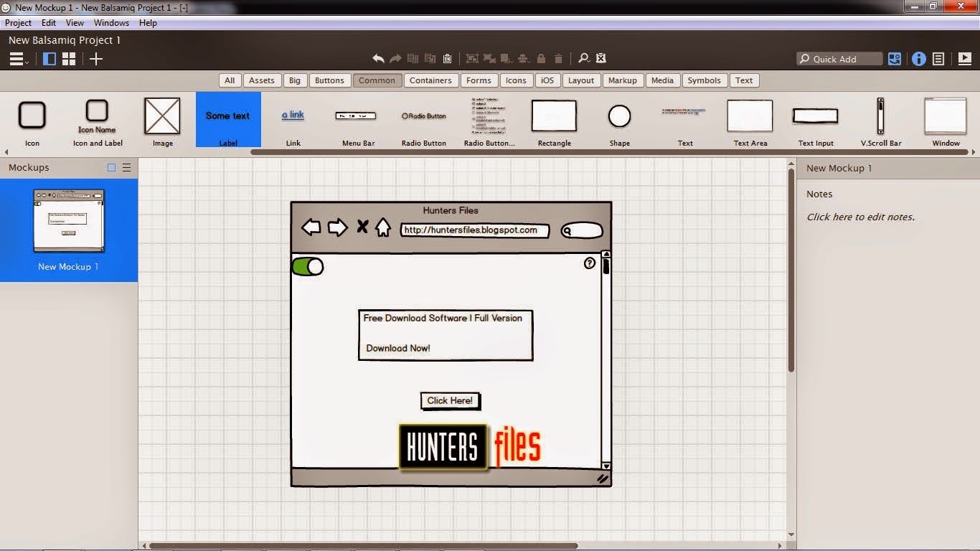Viewport: 980px width, 551px height.
Task: Select the Icon control in library
Action: (32, 123)
